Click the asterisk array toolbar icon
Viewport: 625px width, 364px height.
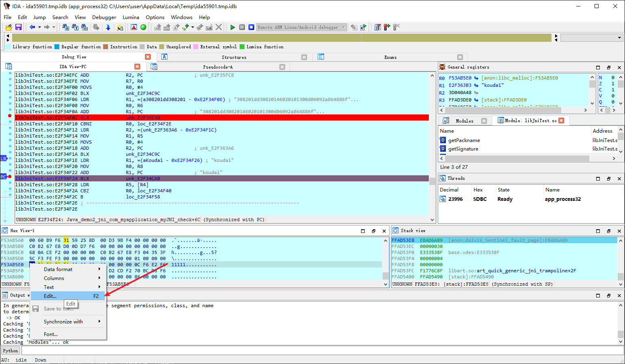(200, 27)
